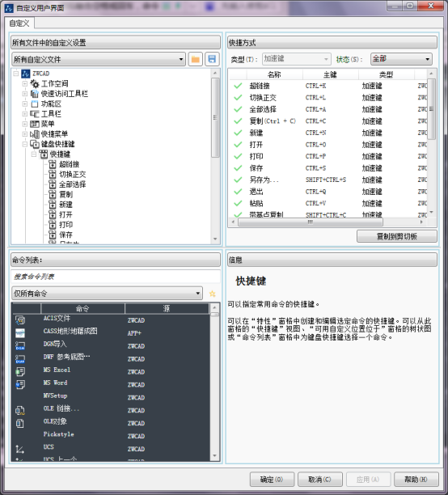Viewport: 448px width, 495px height.
Task: Click the 复制到剪切板 button
Action: [x=397, y=236]
